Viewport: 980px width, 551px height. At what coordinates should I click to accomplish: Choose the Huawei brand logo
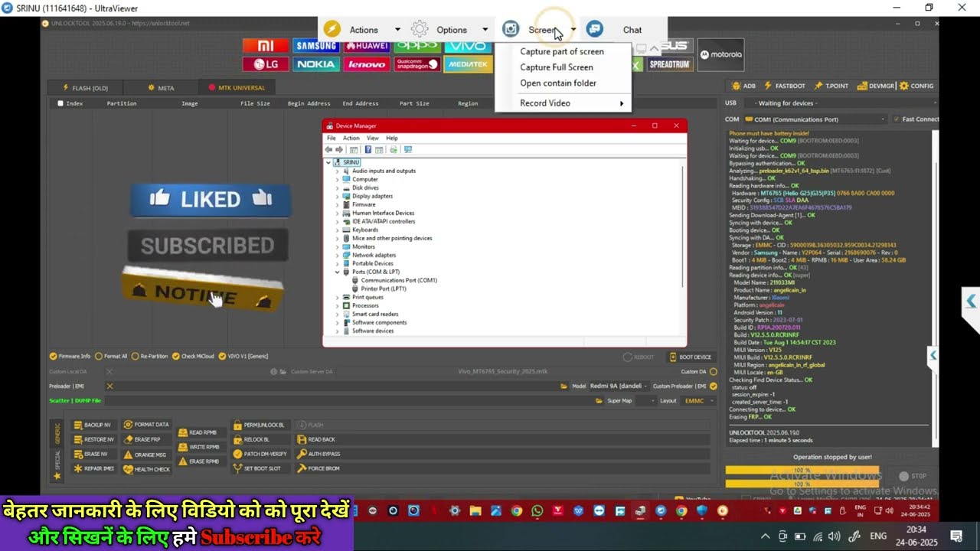367,46
